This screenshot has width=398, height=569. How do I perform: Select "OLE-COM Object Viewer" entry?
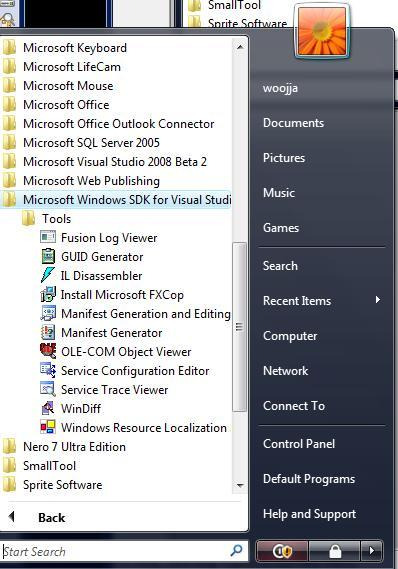pyautogui.click(x=126, y=351)
